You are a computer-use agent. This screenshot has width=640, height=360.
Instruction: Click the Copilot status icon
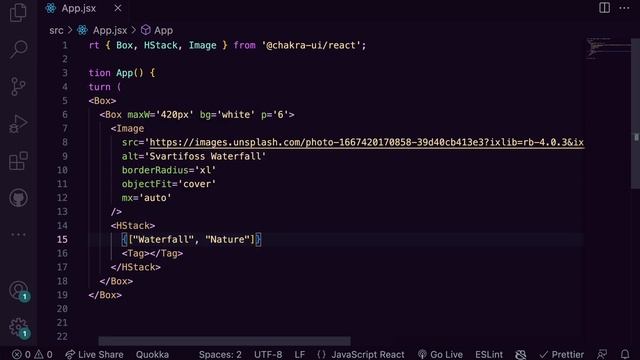tap(520, 354)
